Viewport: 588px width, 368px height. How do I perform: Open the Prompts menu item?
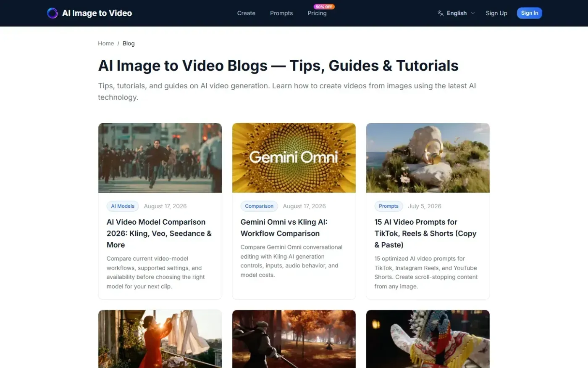281,13
